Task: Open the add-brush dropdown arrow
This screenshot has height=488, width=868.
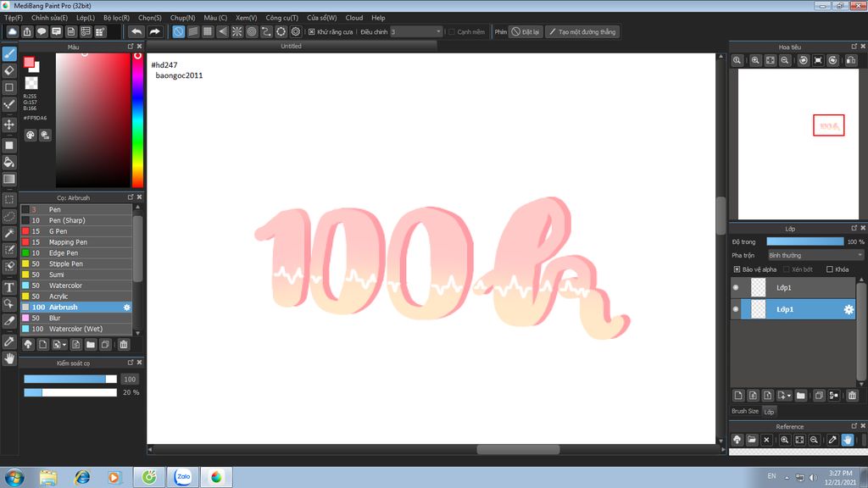Action: pos(64,345)
